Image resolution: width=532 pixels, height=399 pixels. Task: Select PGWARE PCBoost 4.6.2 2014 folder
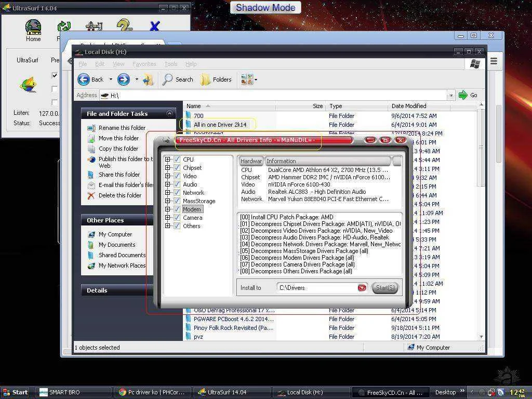[x=233, y=319]
